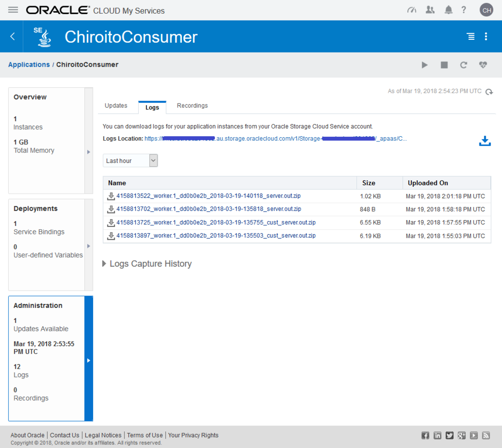Viewport: 502px width, 448px height.
Task: Click the Uploaded On column header
Action: (447, 183)
